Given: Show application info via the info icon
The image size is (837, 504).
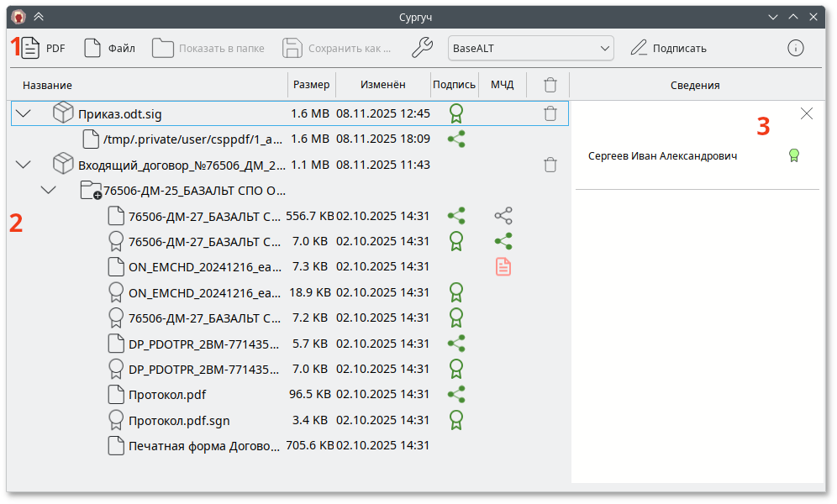Looking at the screenshot, I should [795, 48].
